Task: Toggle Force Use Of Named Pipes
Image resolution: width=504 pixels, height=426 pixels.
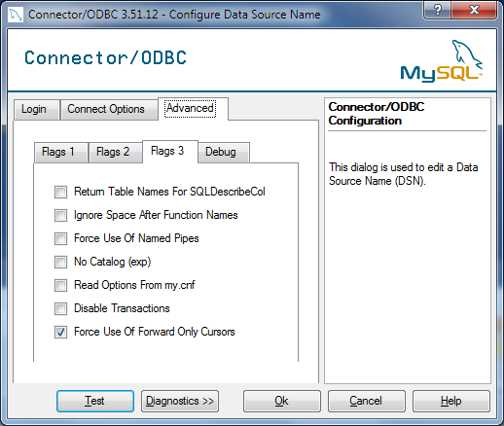Action: coord(60,238)
